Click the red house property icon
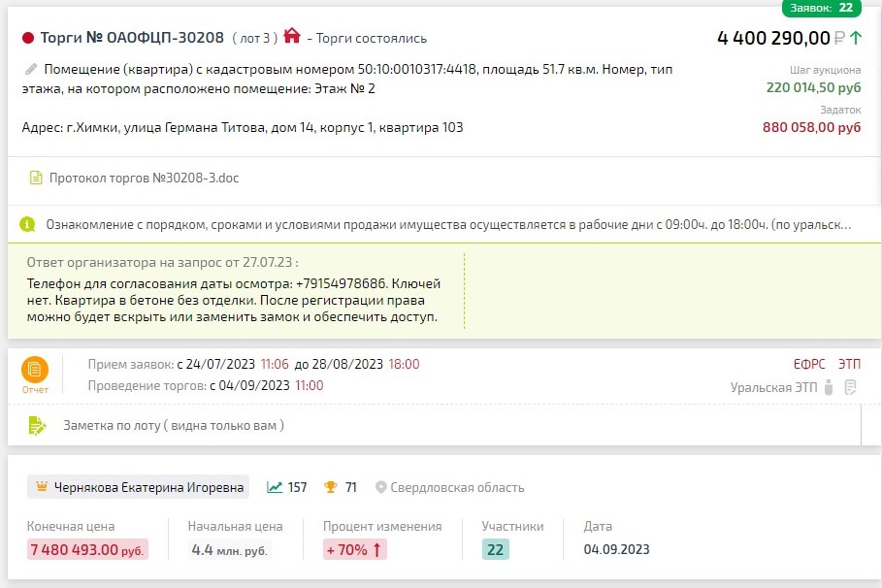882x588 pixels. [x=291, y=36]
